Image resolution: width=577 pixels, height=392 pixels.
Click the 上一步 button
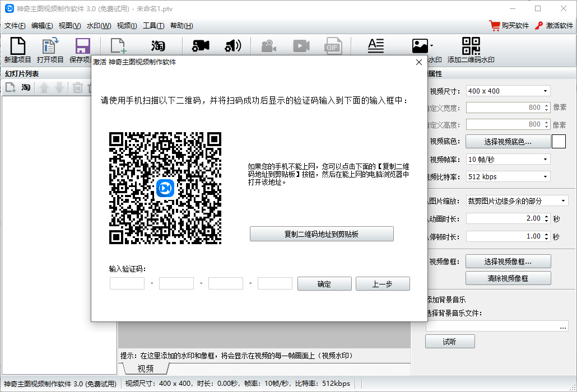(x=383, y=284)
